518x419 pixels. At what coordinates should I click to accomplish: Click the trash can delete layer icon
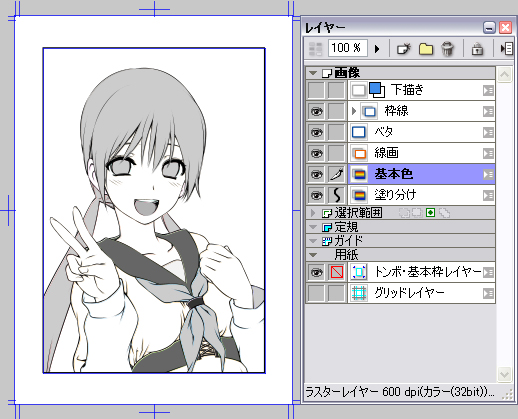(447, 49)
